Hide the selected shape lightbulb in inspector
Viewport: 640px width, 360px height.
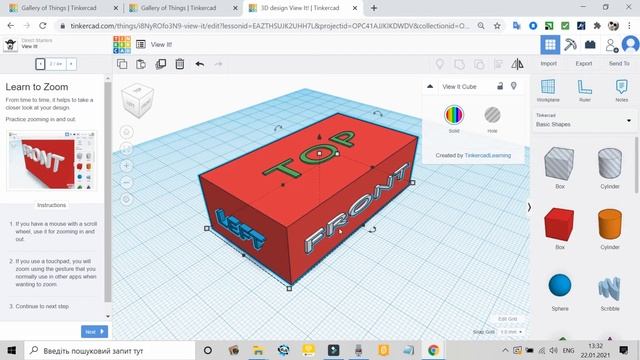pos(513,86)
